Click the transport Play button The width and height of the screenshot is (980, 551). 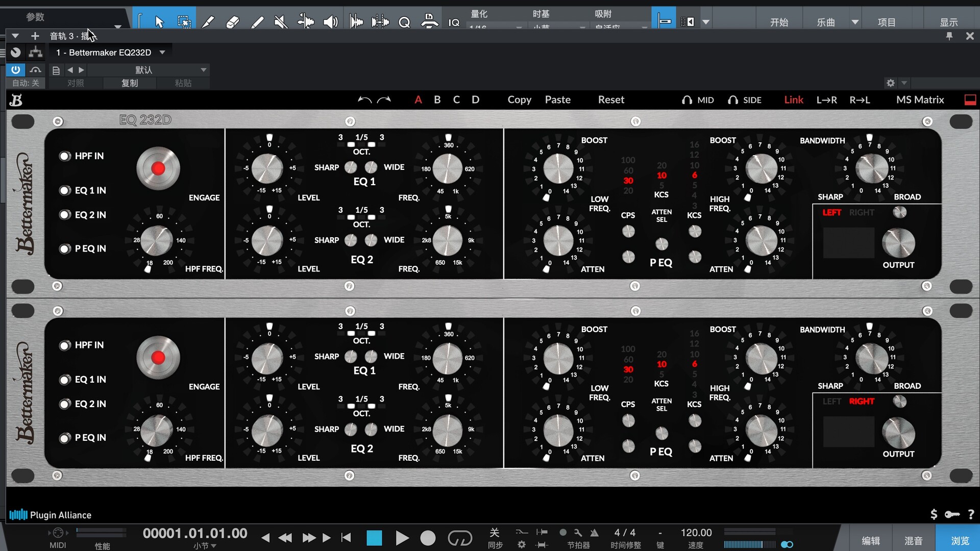(402, 538)
